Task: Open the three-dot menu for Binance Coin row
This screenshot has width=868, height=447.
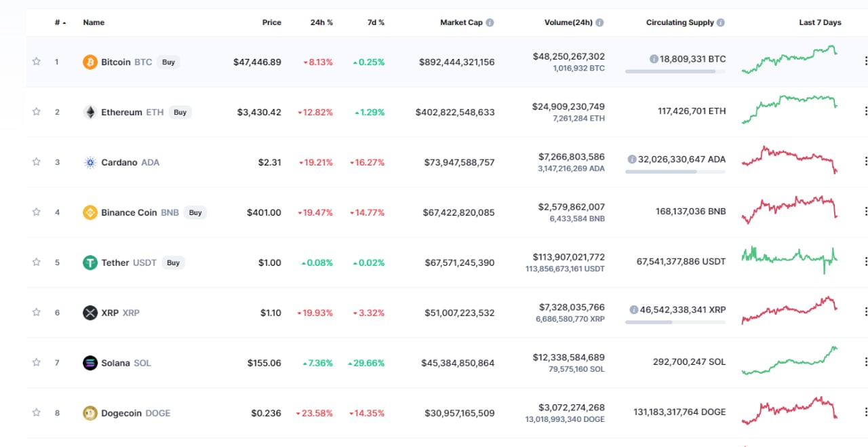Action: click(865, 212)
